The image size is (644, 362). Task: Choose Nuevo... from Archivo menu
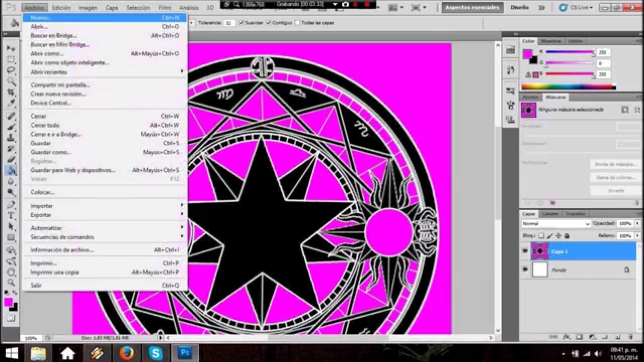(106, 18)
